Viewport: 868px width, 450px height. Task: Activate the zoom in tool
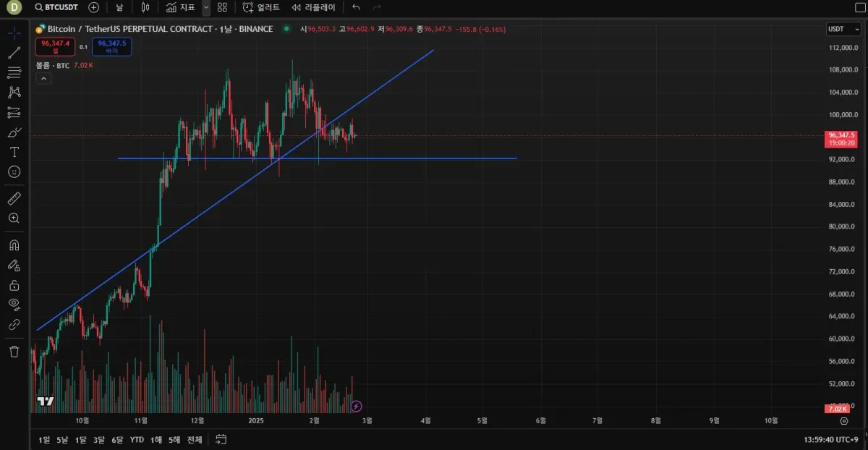14,218
